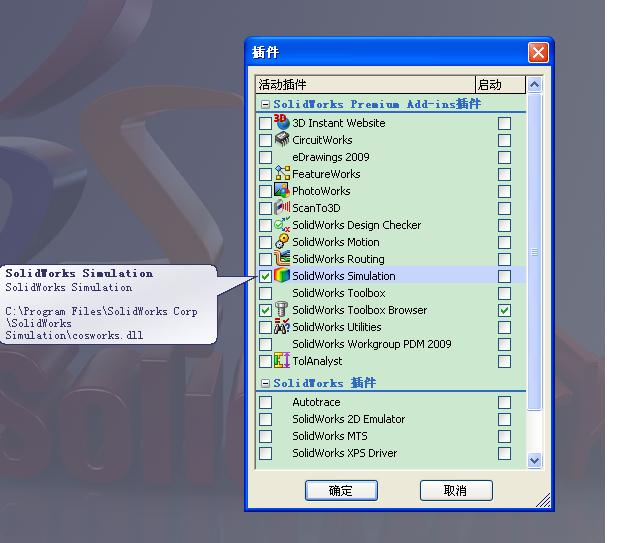Image resolution: width=640 pixels, height=543 pixels.
Task: Click the PhotoWorks icon
Action: click(x=282, y=191)
